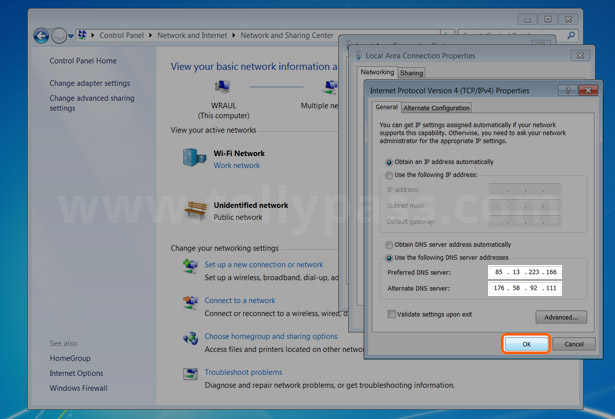Open Internet Options under See also
This screenshot has height=419, width=615.
pyautogui.click(x=76, y=373)
